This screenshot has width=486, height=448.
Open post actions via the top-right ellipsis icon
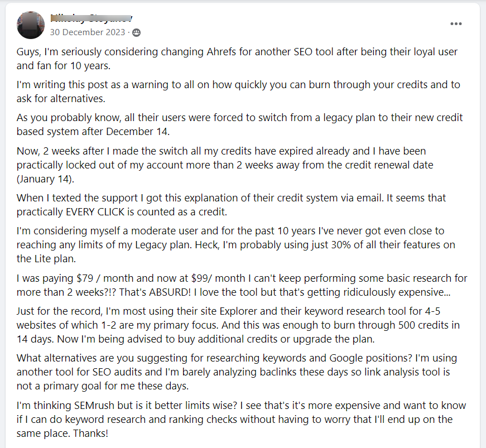click(x=456, y=23)
